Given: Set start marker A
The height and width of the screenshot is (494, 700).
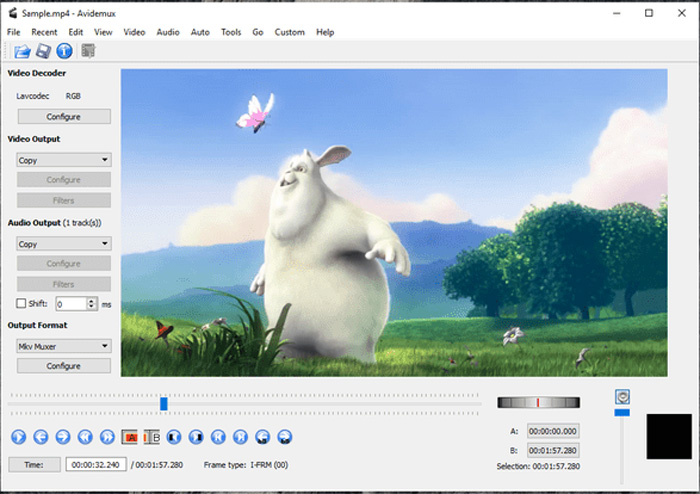Looking at the screenshot, I should click(129, 437).
